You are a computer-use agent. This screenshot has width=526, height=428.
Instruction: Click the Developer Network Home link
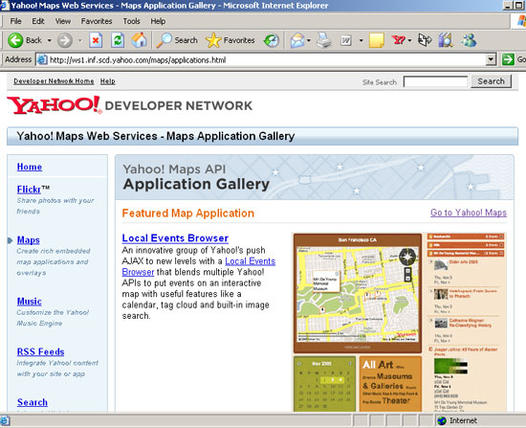pos(54,81)
